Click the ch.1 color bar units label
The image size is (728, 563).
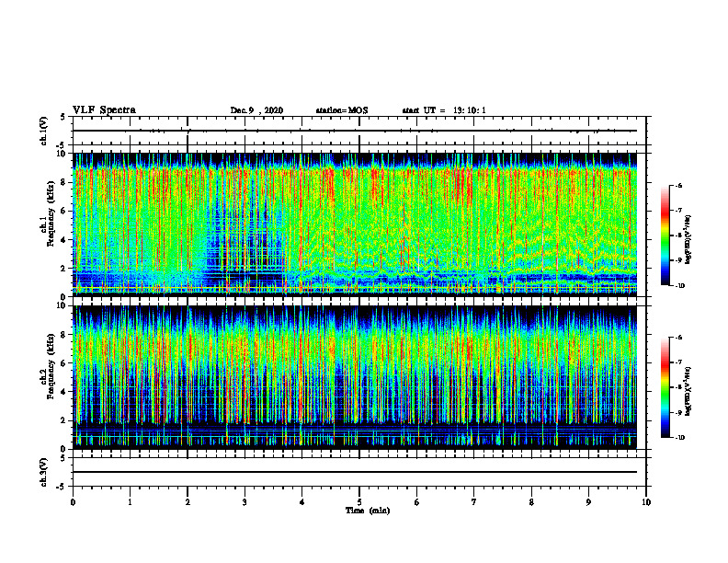tap(688, 240)
